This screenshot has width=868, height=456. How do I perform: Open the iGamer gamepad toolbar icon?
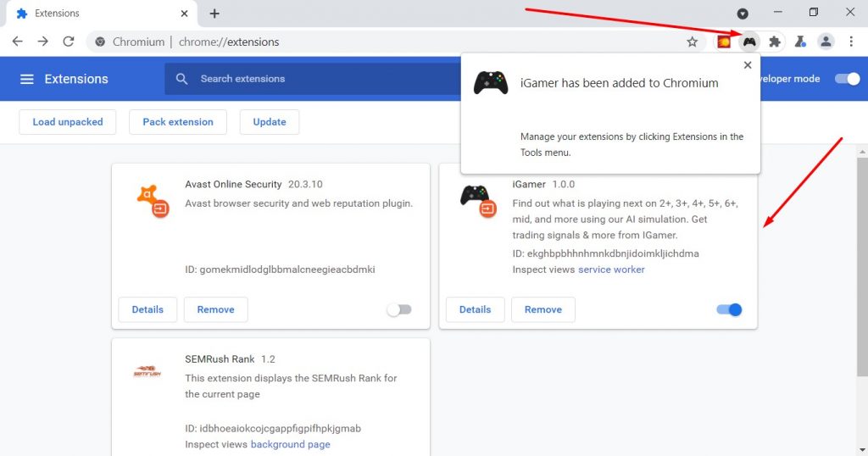coord(749,42)
